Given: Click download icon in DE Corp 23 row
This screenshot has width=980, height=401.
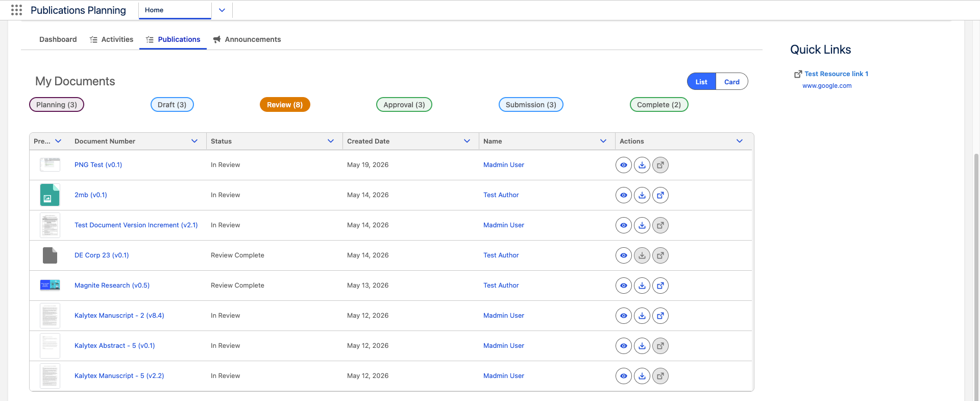Looking at the screenshot, I should [642, 255].
